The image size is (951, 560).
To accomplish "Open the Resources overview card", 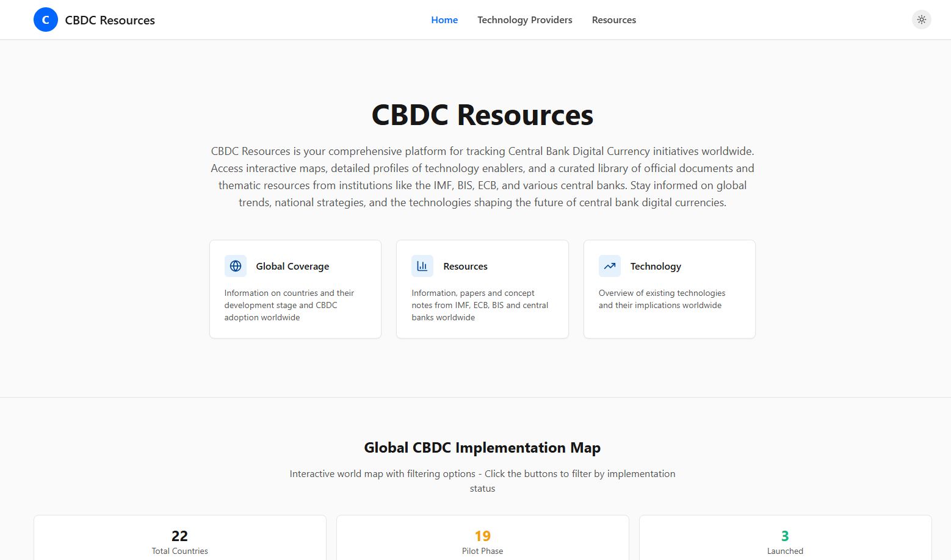I will [482, 289].
